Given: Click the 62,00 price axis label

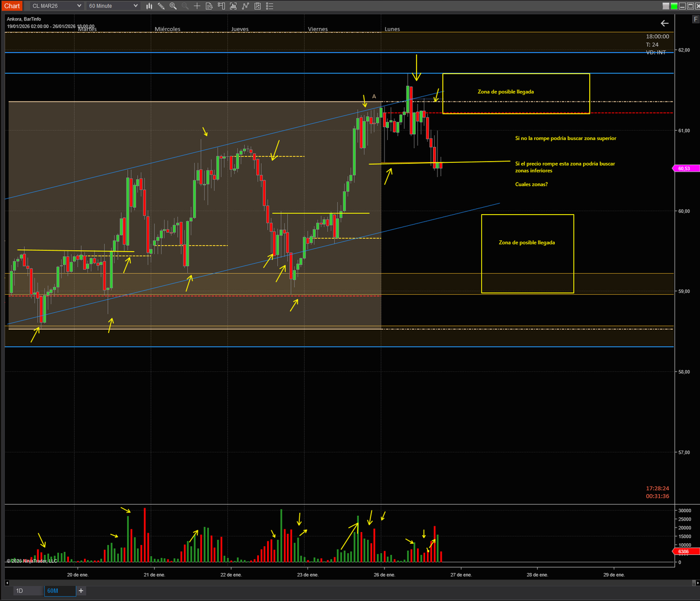Looking at the screenshot, I should tap(684, 50).
